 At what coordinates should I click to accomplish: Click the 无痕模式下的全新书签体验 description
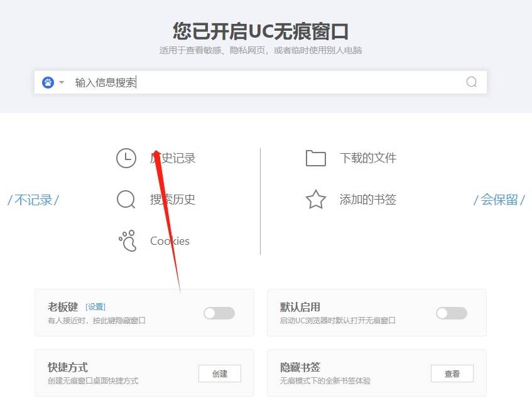point(325,381)
